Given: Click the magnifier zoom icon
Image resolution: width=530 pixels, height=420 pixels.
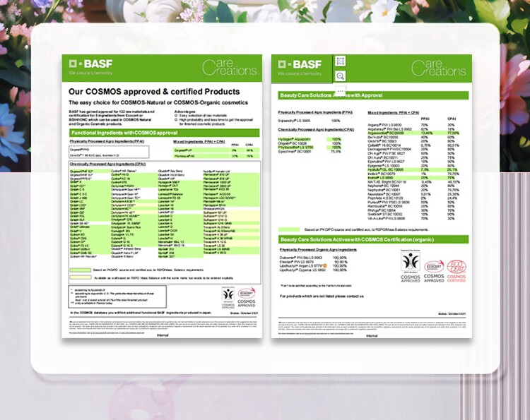Looking at the screenshot, I should point(341,76).
